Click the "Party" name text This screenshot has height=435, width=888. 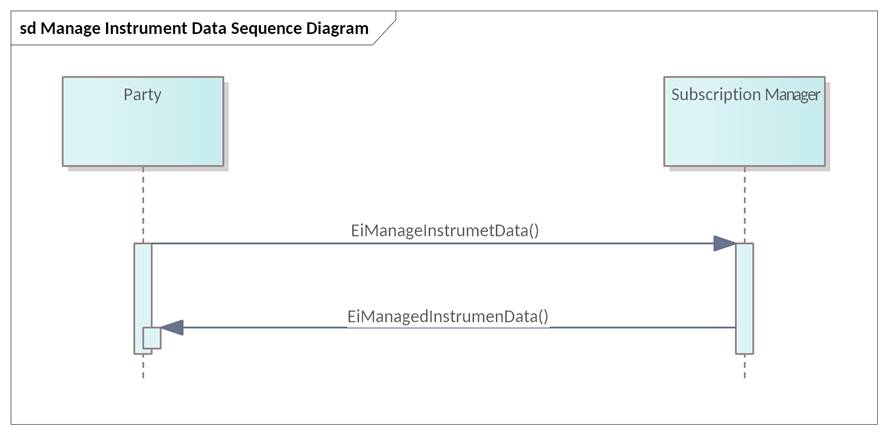pos(142,95)
